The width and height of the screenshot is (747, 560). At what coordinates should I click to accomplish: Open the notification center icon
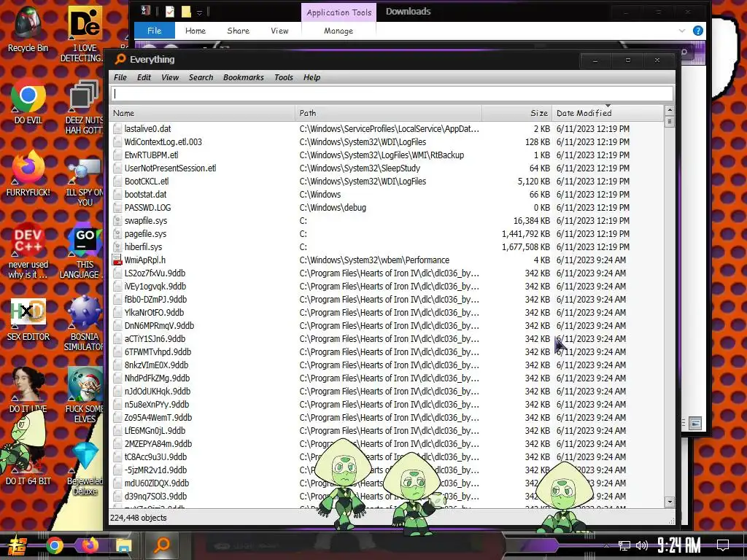[x=723, y=545]
